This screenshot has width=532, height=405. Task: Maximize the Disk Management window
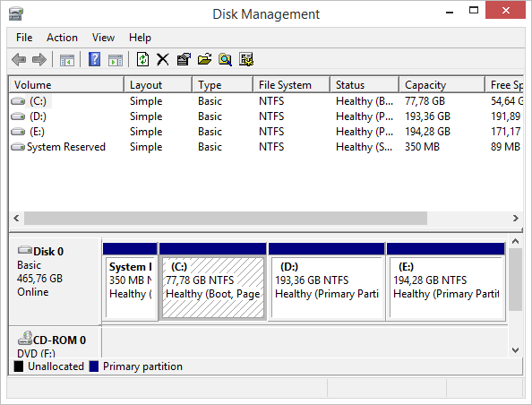[x=474, y=10]
